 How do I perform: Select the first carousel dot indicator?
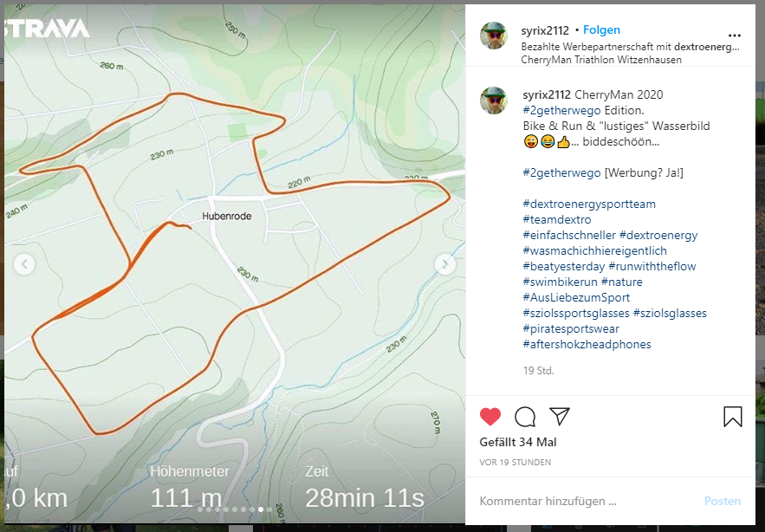pyautogui.click(x=200, y=509)
